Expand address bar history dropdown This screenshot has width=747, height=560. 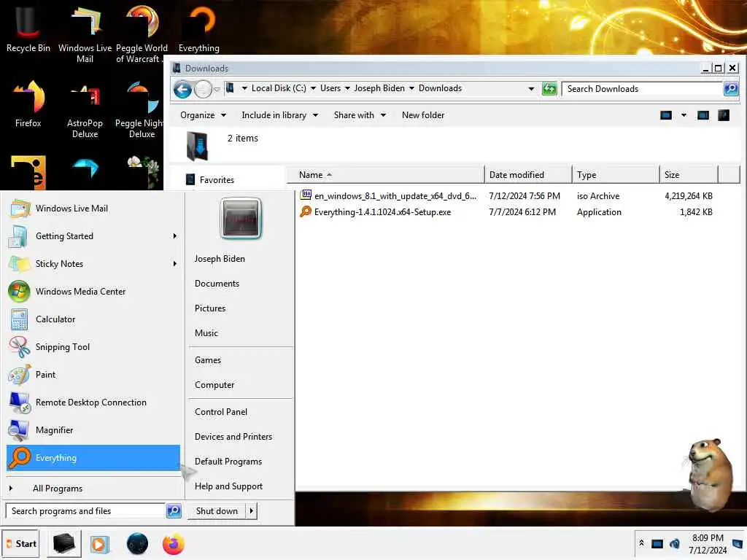click(x=531, y=88)
